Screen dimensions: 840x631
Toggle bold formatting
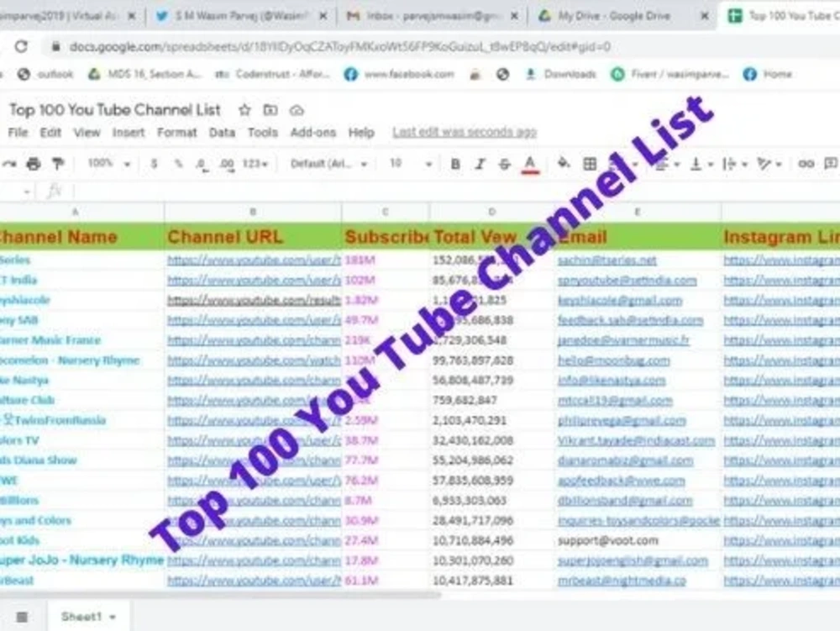click(x=455, y=164)
